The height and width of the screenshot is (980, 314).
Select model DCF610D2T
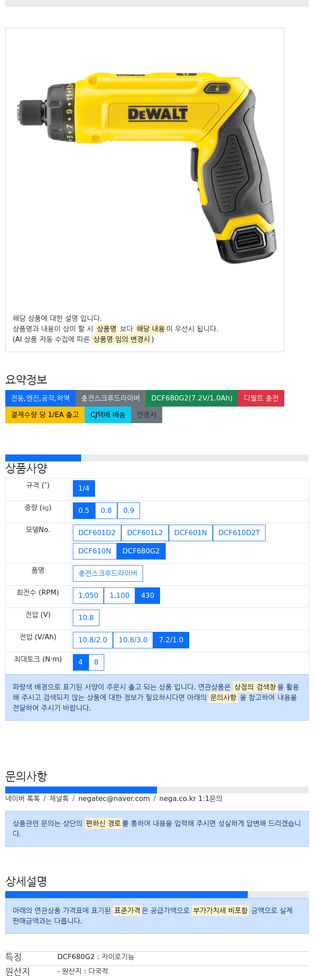coord(239,533)
